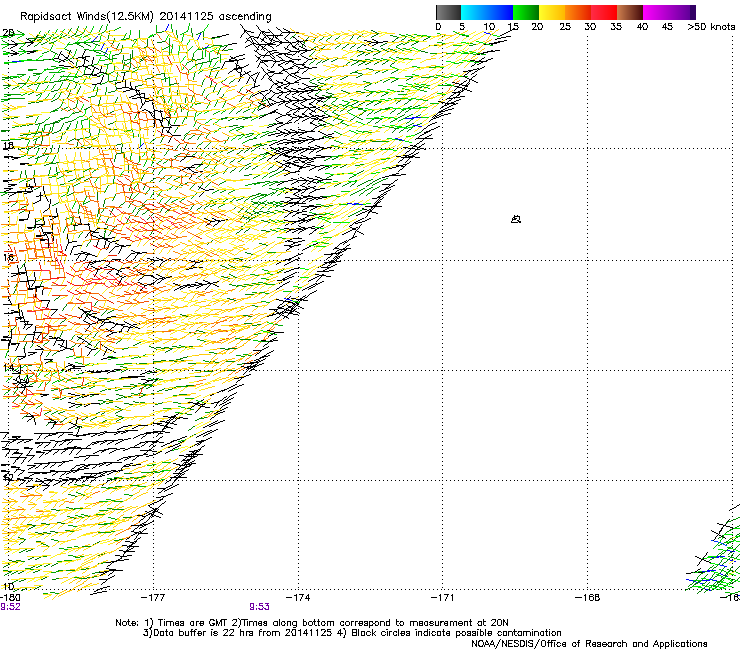
Task: Click the legend label '25'
Action: pos(565,27)
